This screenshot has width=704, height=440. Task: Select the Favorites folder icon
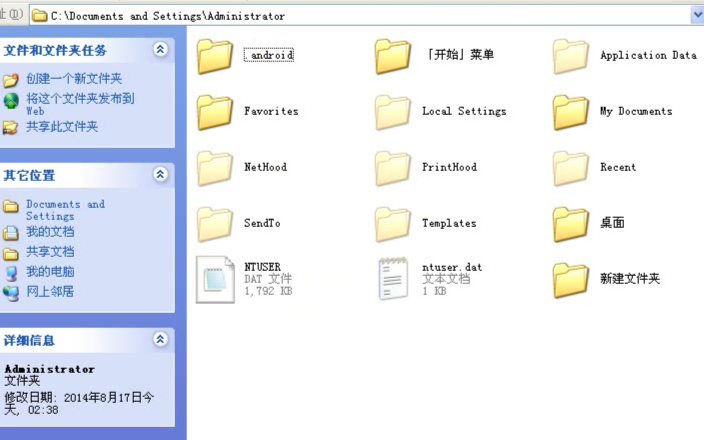point(215,112)
